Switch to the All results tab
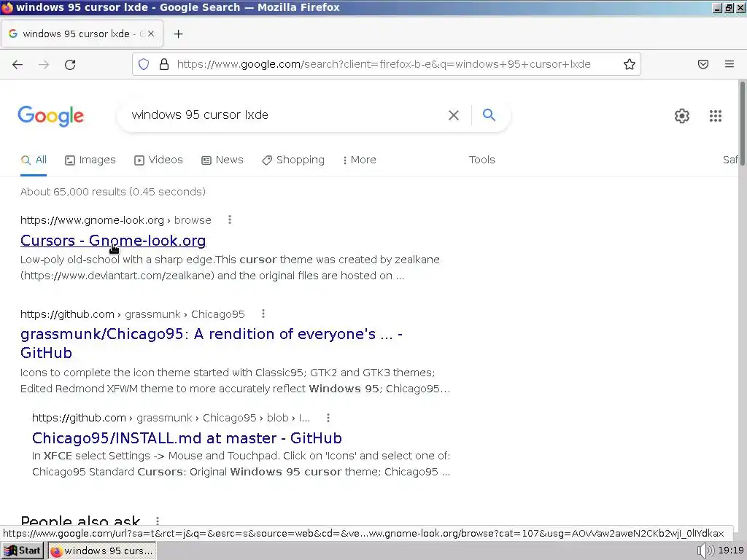The image size is (747, 560). point(34,160)
